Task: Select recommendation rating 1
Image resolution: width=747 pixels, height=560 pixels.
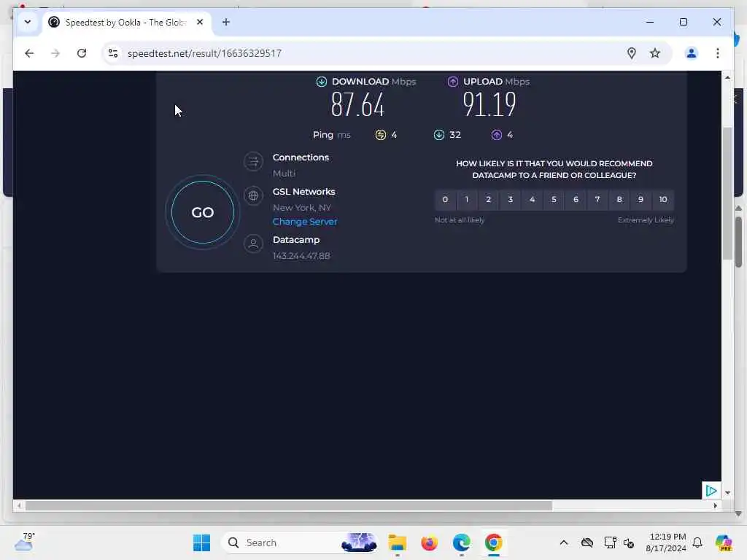Action: (x=467, y=200)
